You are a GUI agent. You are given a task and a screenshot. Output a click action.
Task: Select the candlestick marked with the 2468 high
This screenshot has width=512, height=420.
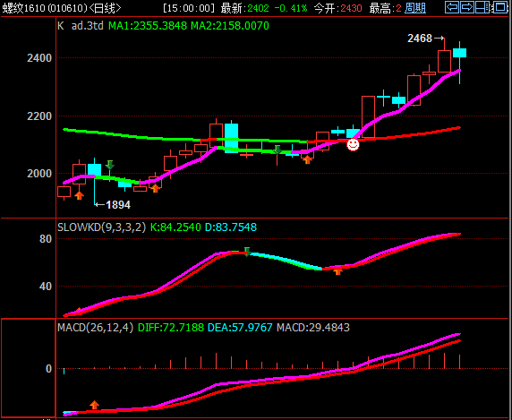444,61
